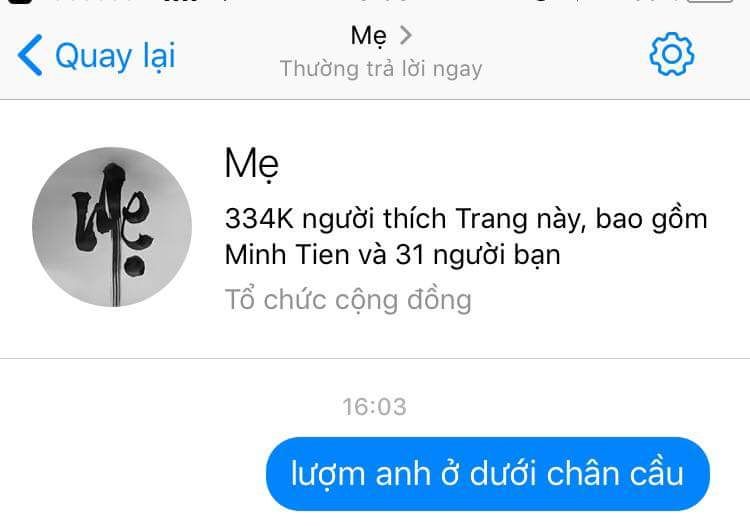This screenshot has width=750, height=526.
Task: Open Minh Tien friend name
Action: coord(287,254)
